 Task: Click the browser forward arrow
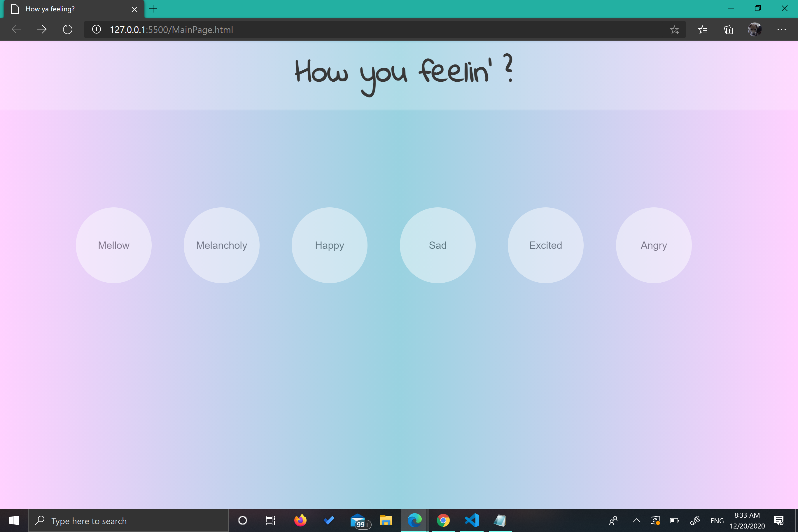coord(42,29)
